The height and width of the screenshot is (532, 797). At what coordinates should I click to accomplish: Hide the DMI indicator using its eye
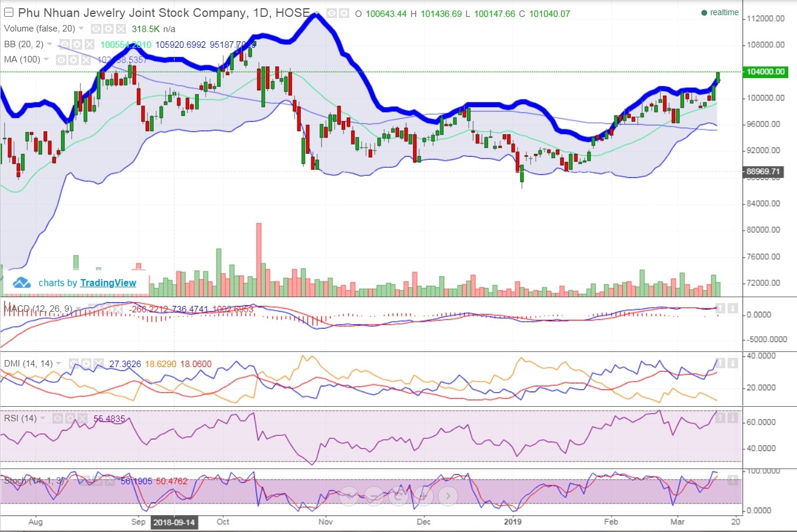[x=73, y=364]
